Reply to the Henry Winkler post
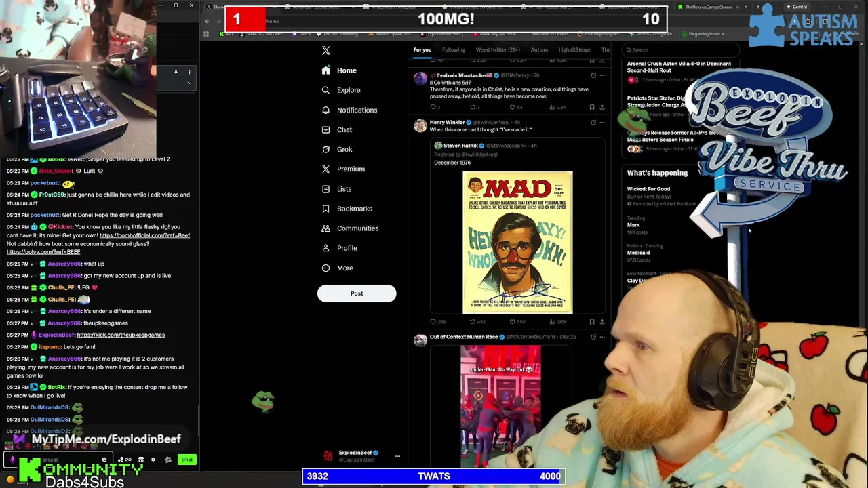The image size is (868, 488). 437,322
